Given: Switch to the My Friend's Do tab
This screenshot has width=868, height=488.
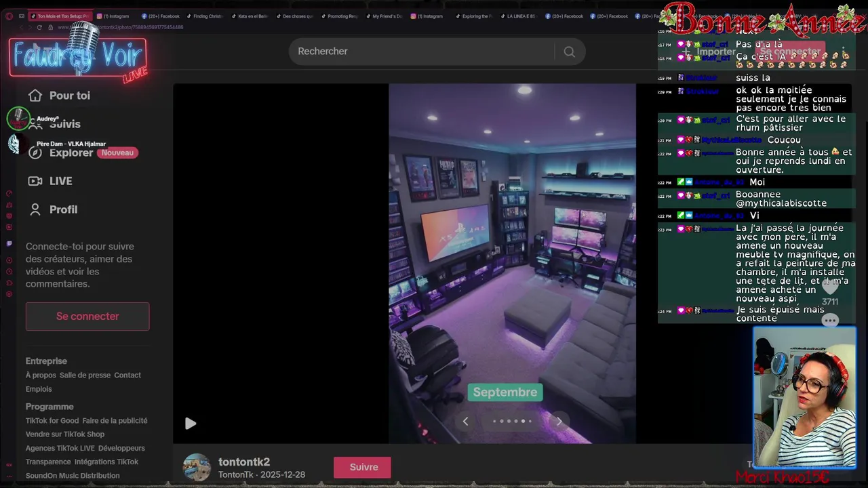Looking at the screenshot, I should coord(382,16).
